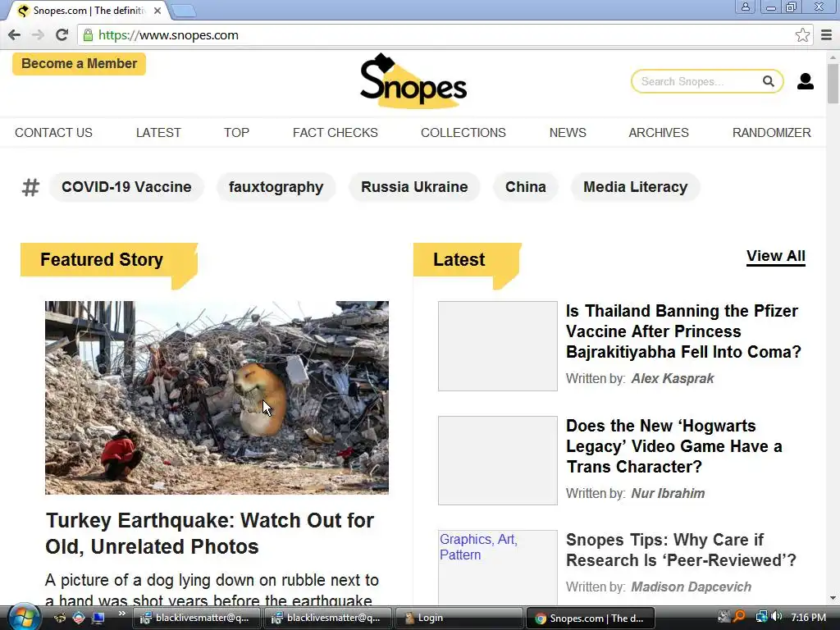
Task: Click the browser address bar URL
Action: tap(169, 35)
